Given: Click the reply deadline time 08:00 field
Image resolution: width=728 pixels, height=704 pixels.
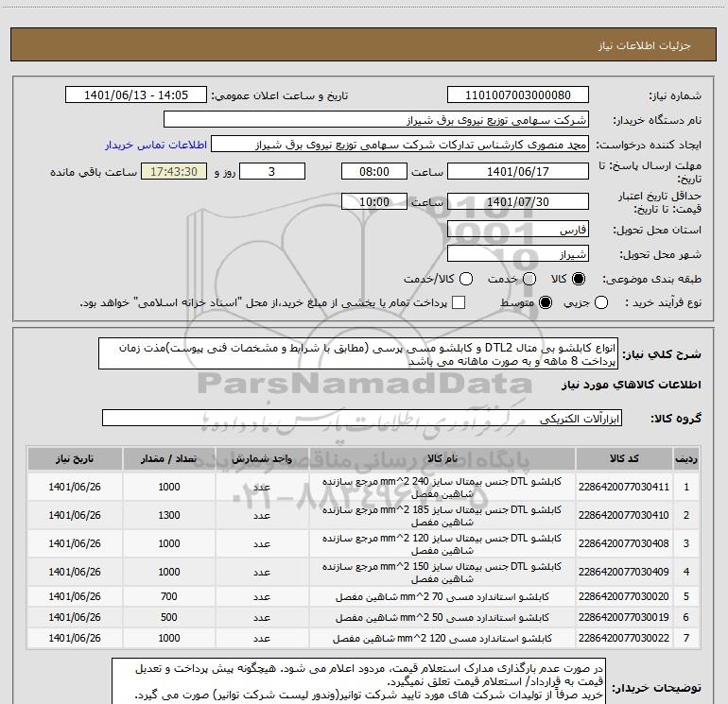Looking at the screenshot, I should click(374, 171).
